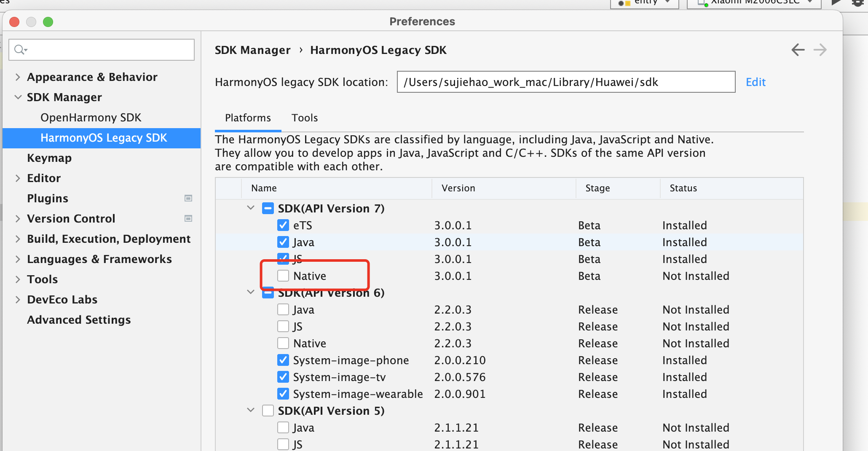Toggle the SDK(API Version 7) group checkbox
This screenshot has height=451, width=868.
point(268,208)
